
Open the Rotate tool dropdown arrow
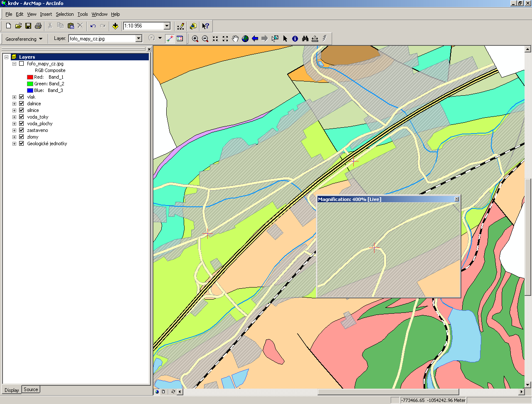pos(160,38)
